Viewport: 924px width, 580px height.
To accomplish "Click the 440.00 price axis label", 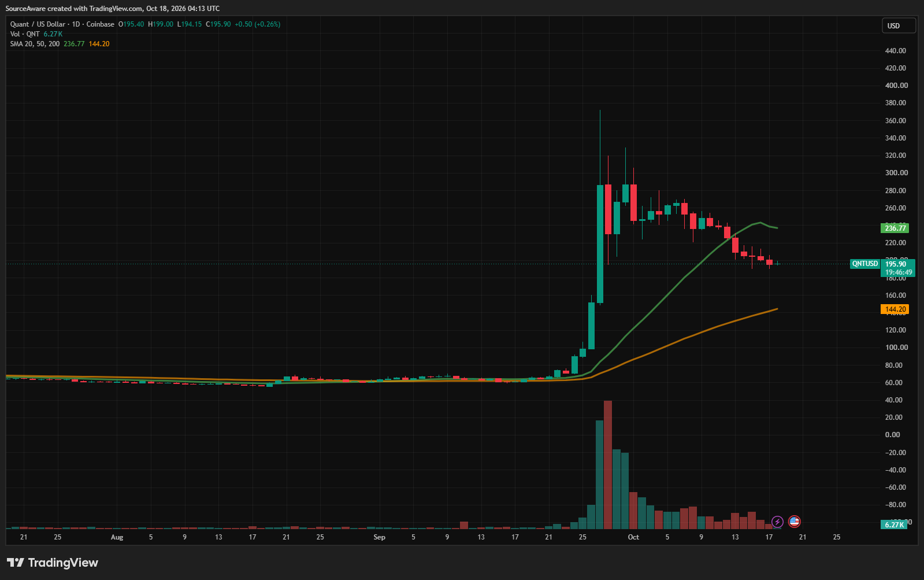I will [896, 51].
